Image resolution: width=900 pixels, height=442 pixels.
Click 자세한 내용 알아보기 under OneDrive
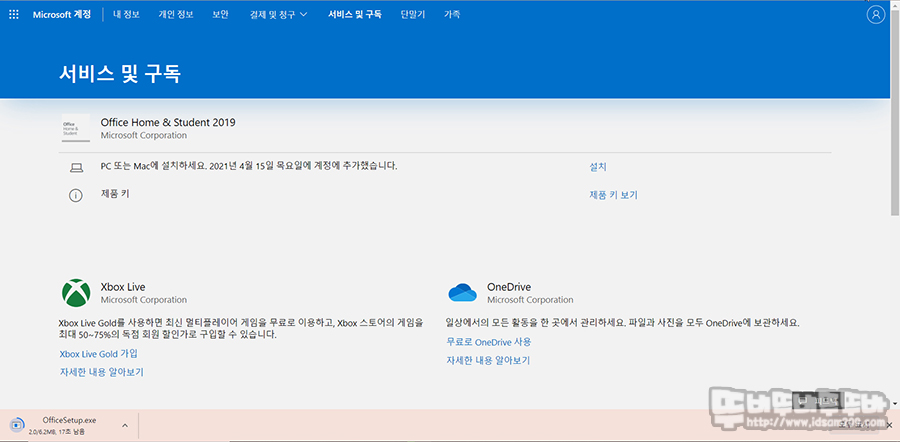(x=488, y=360)
